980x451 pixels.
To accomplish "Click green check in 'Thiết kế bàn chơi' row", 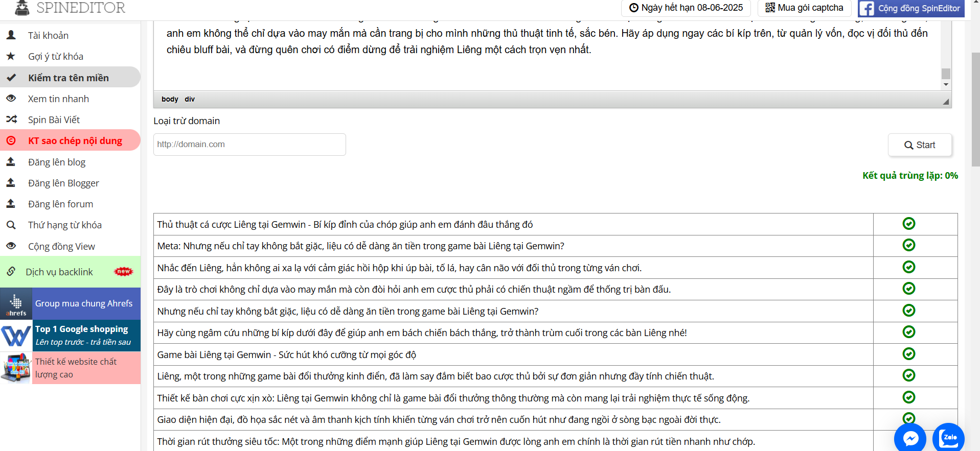I will point(909,397).
